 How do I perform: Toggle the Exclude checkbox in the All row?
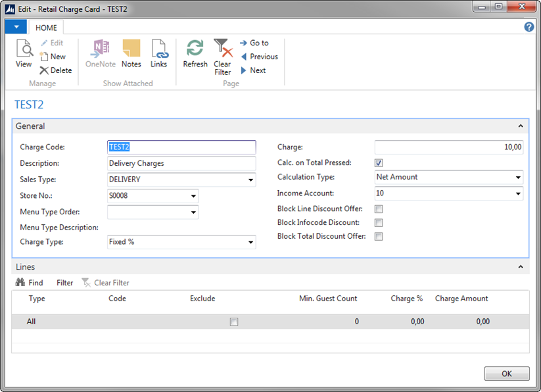tap(234, 322)
